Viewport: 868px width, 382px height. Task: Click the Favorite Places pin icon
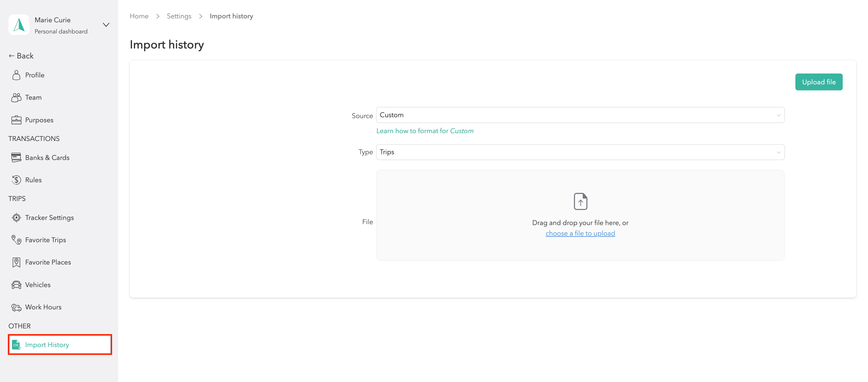16,262
